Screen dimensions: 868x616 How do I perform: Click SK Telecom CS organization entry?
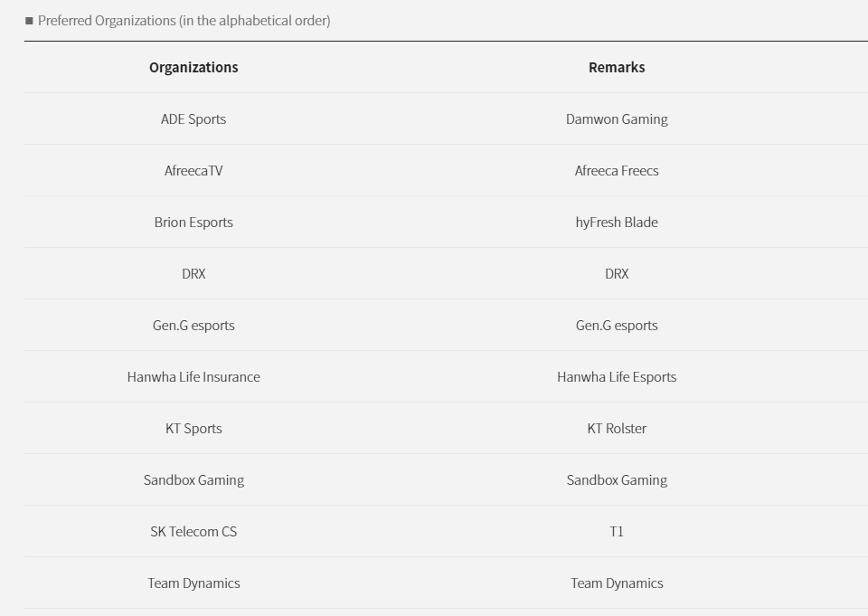[x=193, y=531]
